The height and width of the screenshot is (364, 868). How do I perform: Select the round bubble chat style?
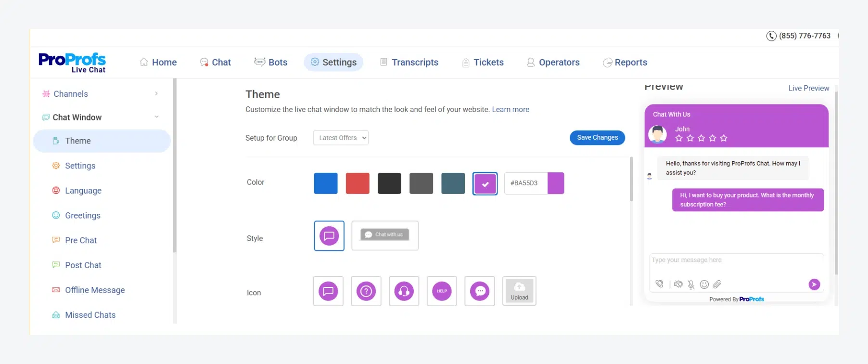[x=329, y=236]
